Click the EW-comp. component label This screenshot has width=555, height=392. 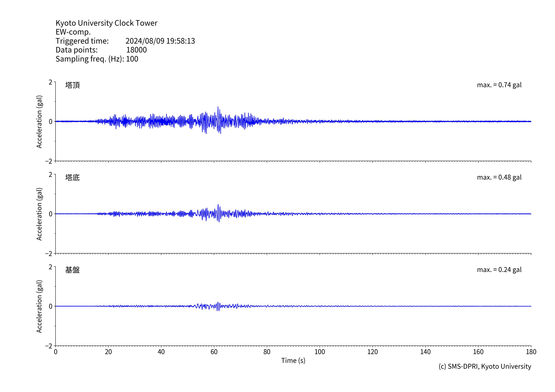click(x=73, y=32)
